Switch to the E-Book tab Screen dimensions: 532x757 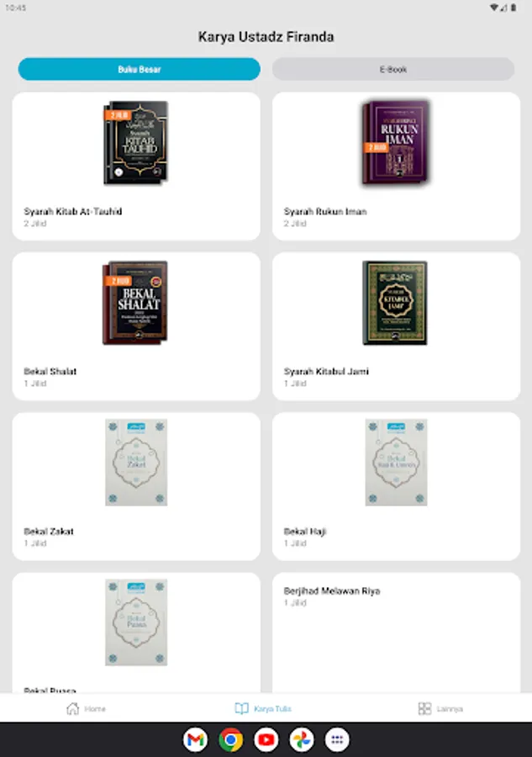click(393, 69)
